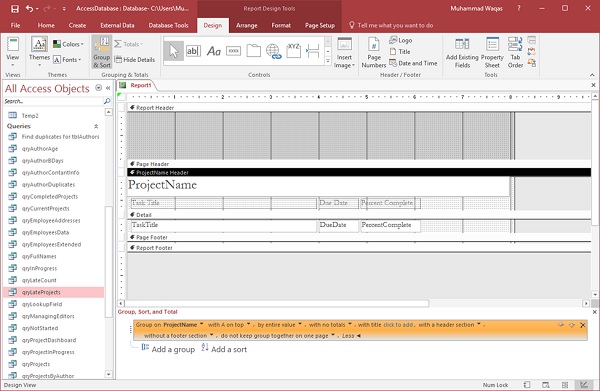The width and height of the screenshot is (600, 391).
Task: Select the Text Box control tool
Action: tap(193, 51)
